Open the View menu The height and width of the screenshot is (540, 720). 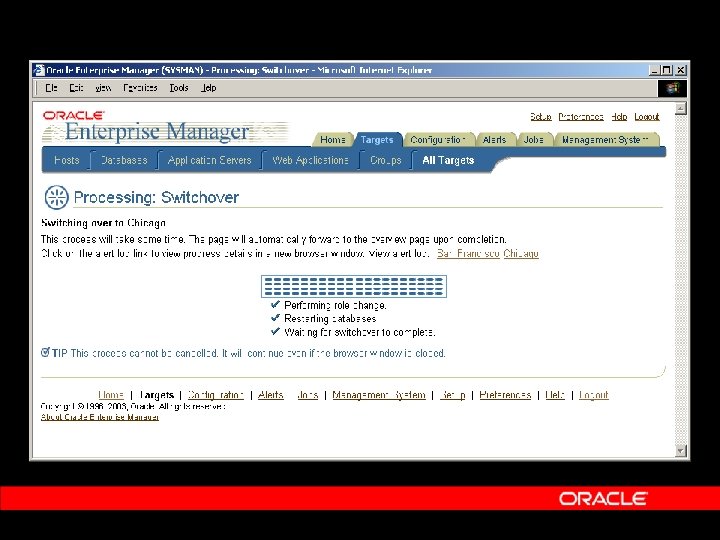[103, 88]
